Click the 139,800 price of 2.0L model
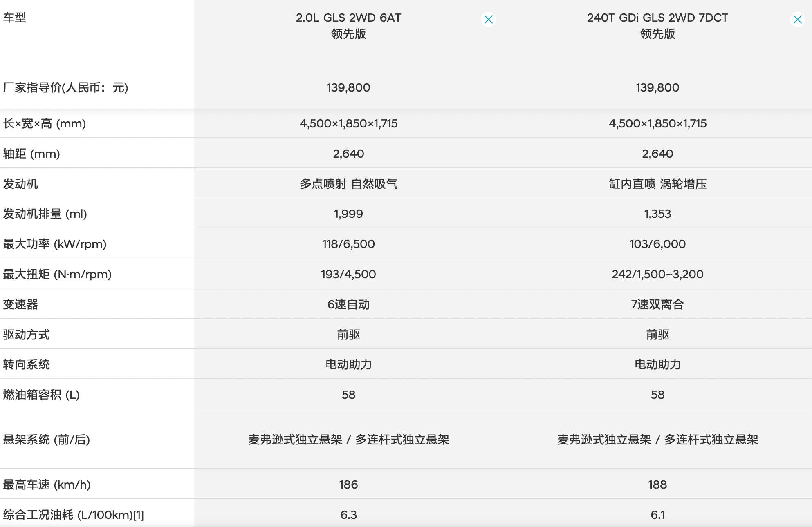Image resolution: width=812 pixels, height=527 pixels. tap(348, 87)
